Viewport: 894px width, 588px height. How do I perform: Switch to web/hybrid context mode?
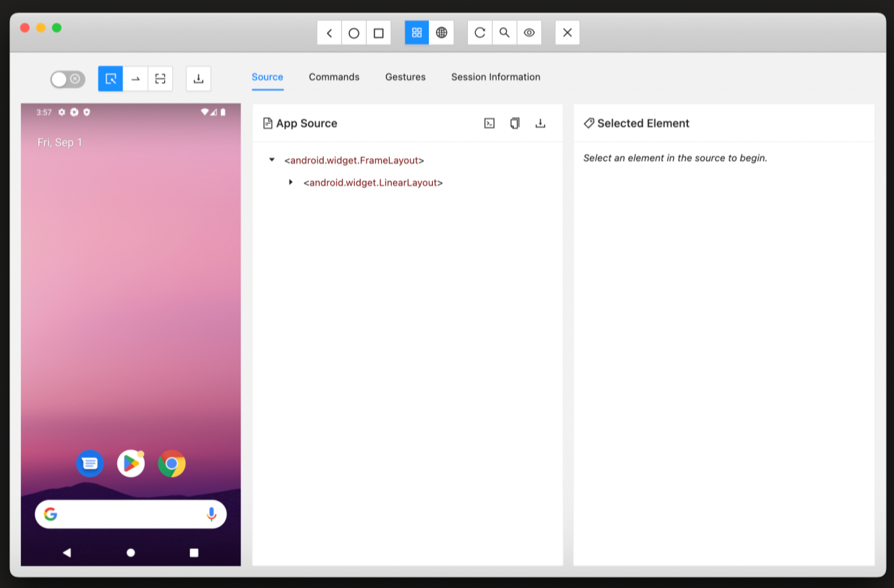pyautogui.click(x=442, y=32)
